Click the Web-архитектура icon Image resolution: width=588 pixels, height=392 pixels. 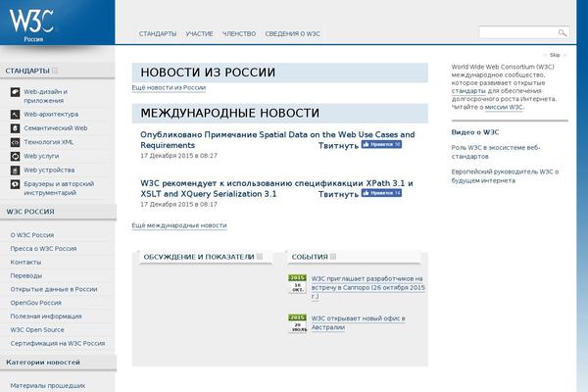coord(15,115)
